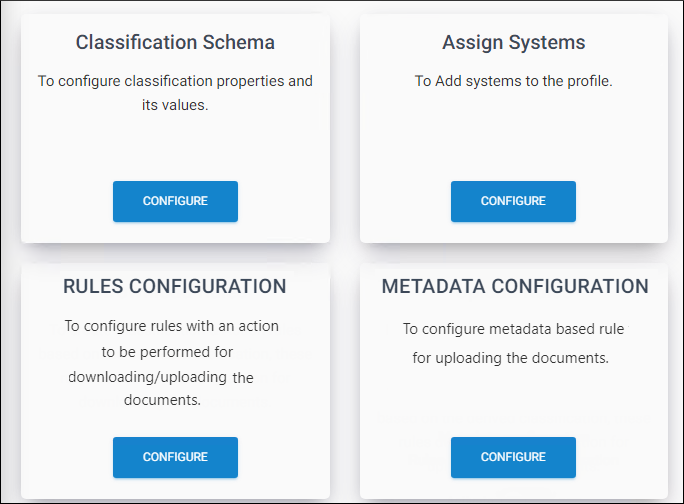
Task: Select the RULES CONFIGURATION heading
Action: (x=175, y=286)
